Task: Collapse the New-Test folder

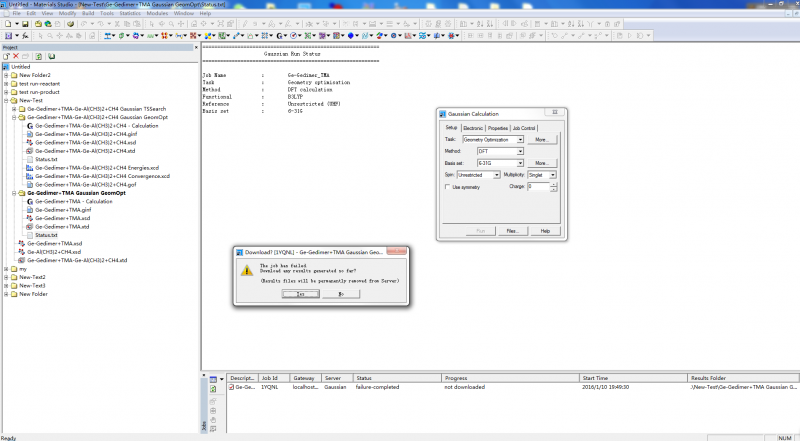Action: (6, 101)
